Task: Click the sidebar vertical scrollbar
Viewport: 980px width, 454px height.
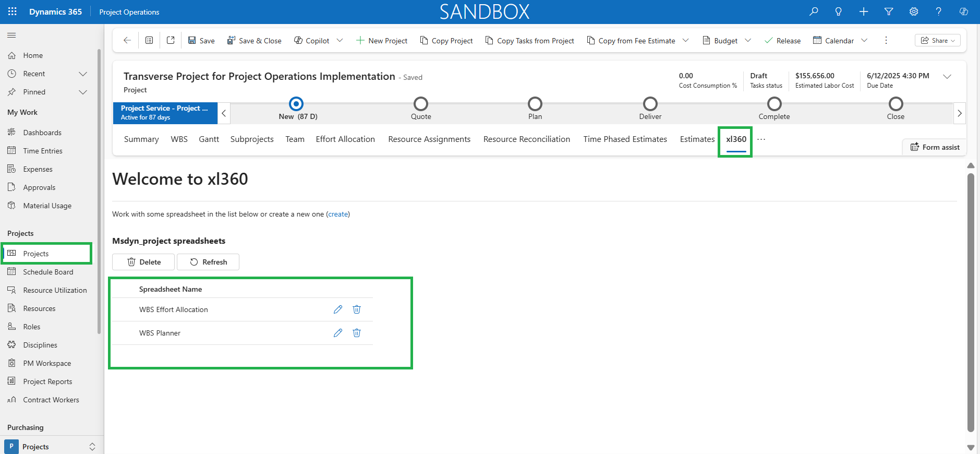Action: [99, 192]
